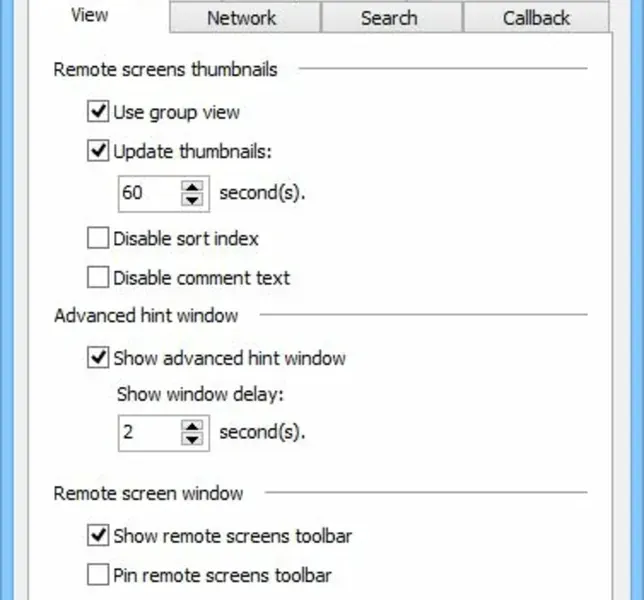Increase show window delay with up arrow
Viewport: 644px width, 600px height.
pyautogui.click(x=192, y=426)
